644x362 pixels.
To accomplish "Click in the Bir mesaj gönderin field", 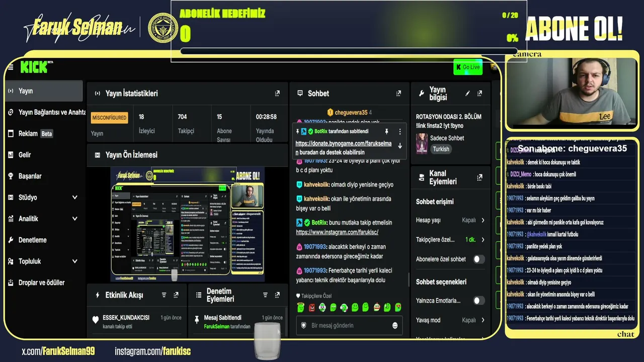I will (x=350, y=326).
